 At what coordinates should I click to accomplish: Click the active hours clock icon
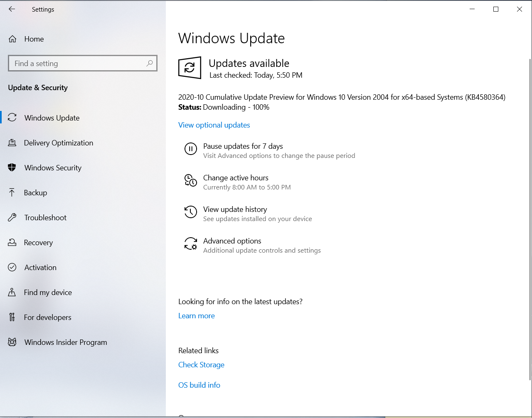[191, 180]
